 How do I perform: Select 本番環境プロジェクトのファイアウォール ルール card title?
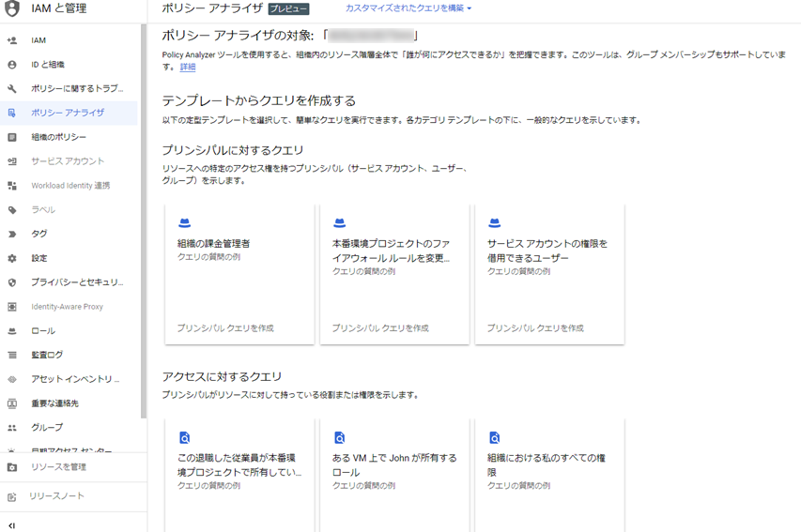(392, 251)
